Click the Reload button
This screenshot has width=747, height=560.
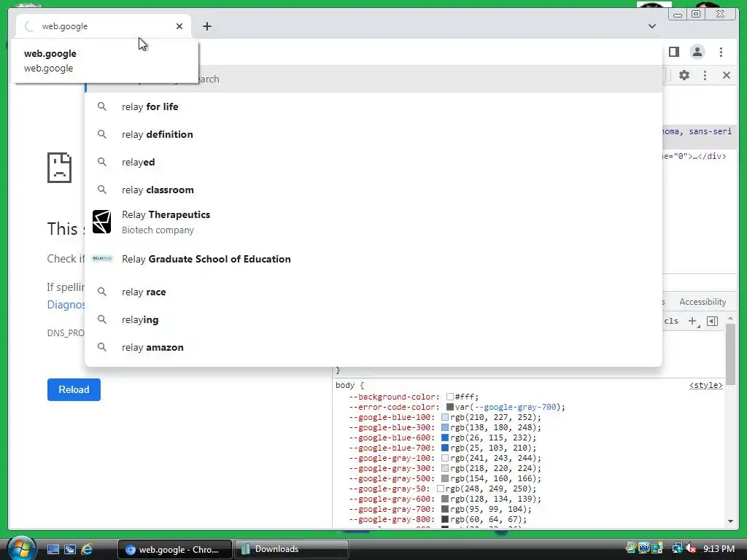[x=74, y=389]
